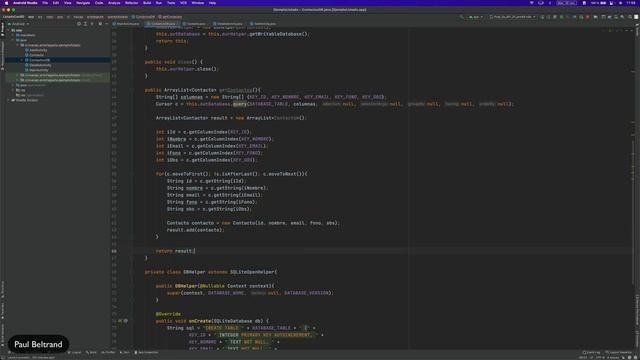
Task: Expand the androidTest package node
Action: point(18,75)
